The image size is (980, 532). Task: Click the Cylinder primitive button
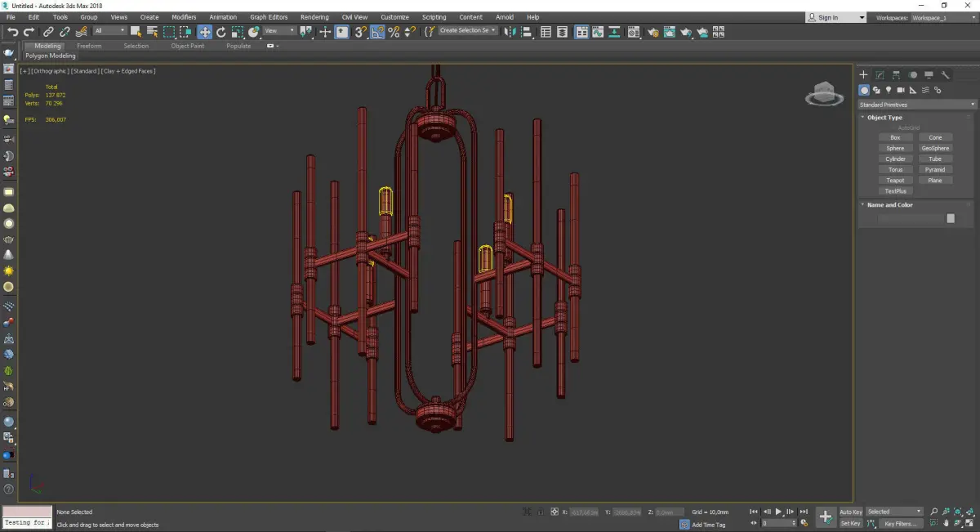click(x=895, y=159)
